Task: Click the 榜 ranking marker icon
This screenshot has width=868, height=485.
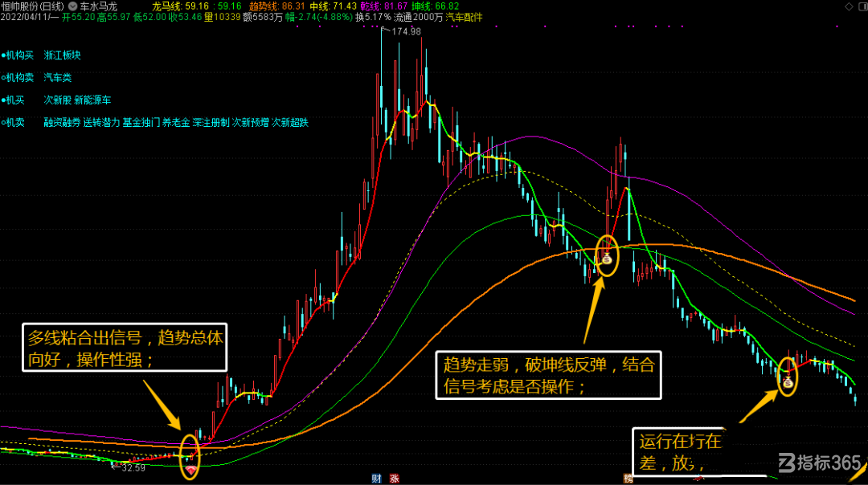Action: point(628,479)
